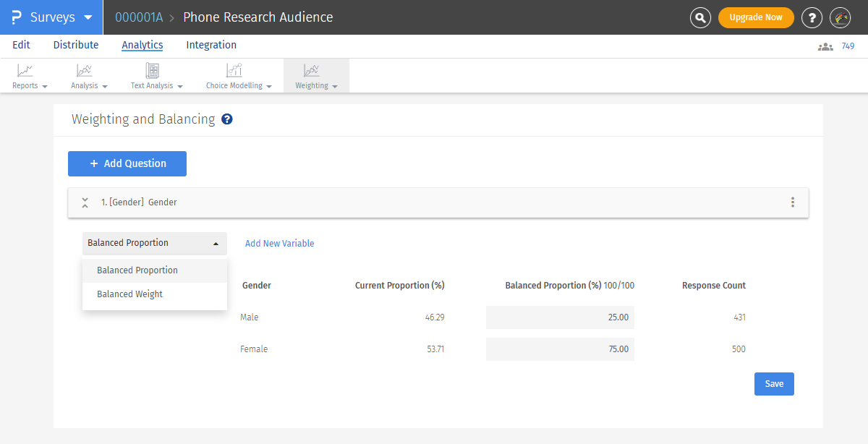Viewport: 868px width, 444px height.
Task: Collapse the Gender question row
Action: (x=85, y=202)
